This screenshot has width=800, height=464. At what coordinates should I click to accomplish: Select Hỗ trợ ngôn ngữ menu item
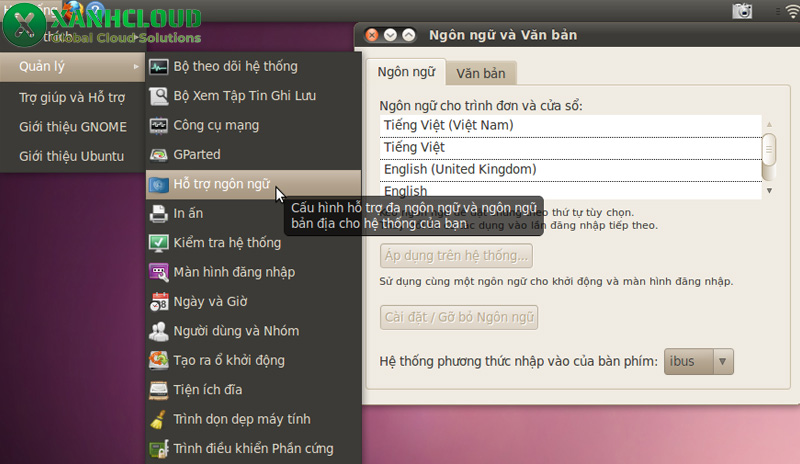tap(254, 184)
